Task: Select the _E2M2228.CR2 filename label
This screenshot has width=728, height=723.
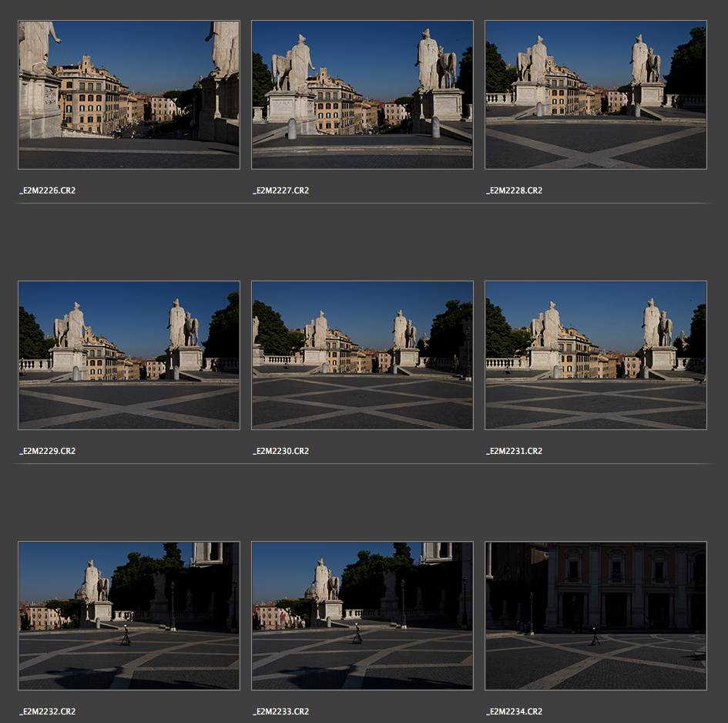Action: (x=515, y=190)
